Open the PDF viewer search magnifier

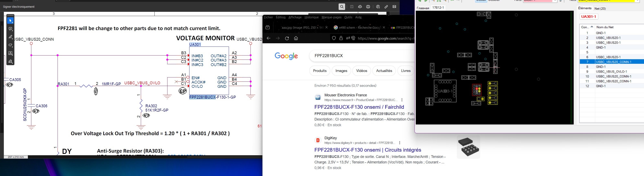[342, 7]
